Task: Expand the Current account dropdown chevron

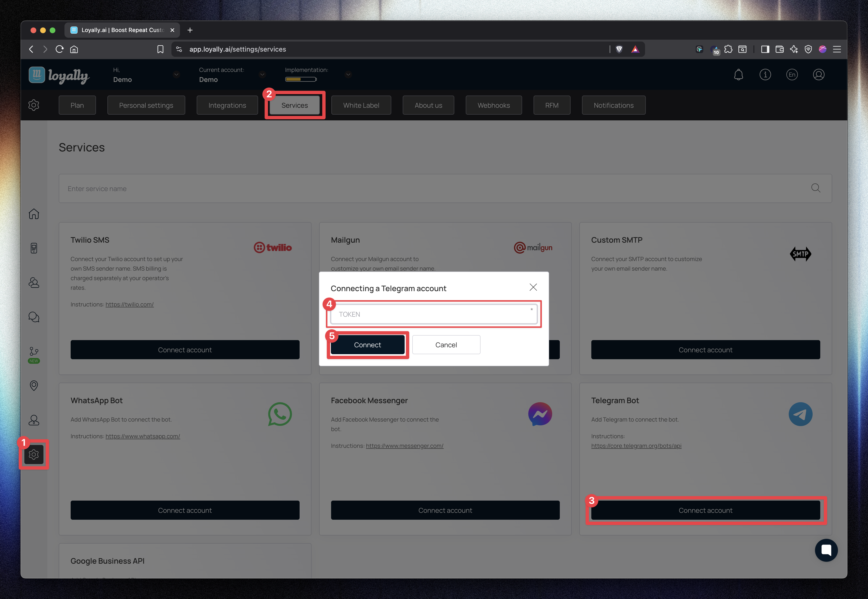Action: [262, 74]
